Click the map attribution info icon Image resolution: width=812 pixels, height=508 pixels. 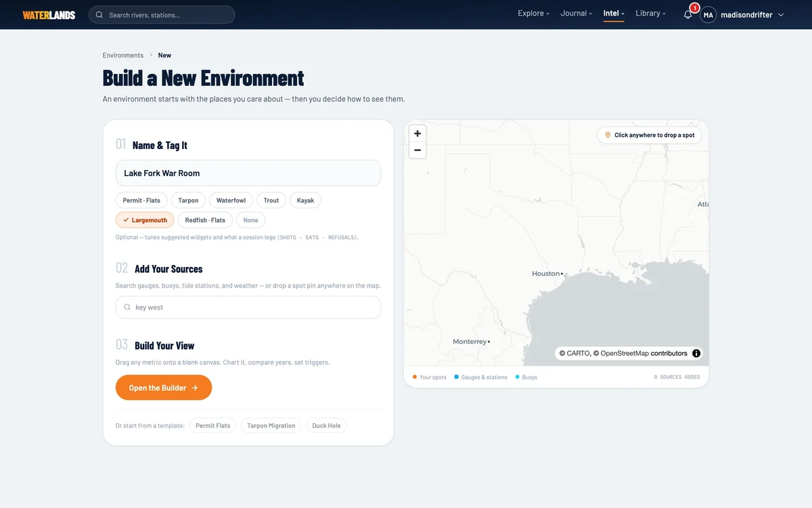[x=696, y=353]
